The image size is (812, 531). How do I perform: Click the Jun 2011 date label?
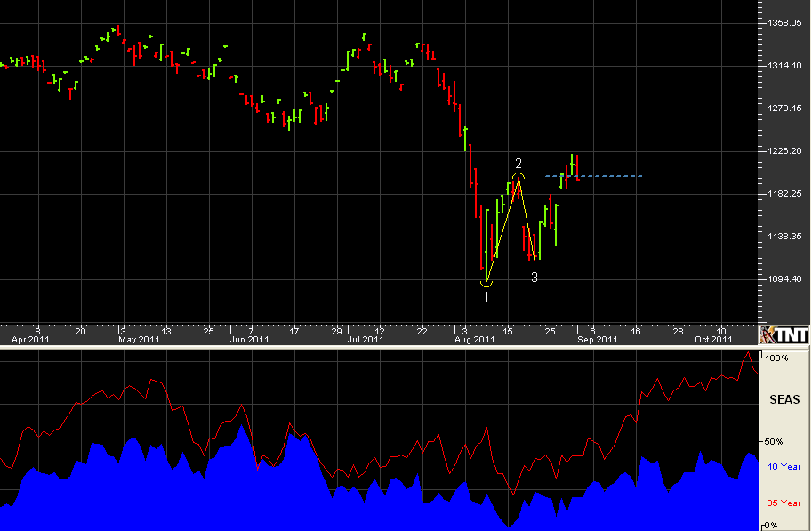click(x=249, y=340)
